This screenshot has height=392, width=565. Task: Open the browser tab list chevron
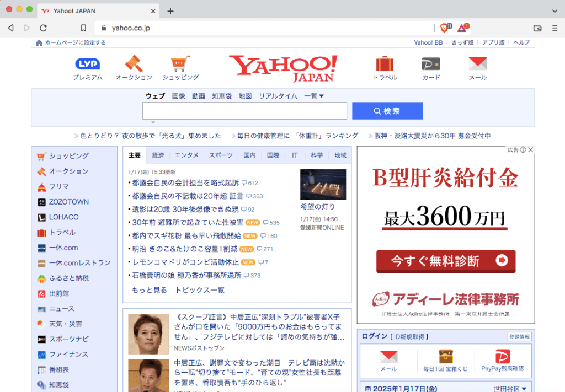[555, 11]
